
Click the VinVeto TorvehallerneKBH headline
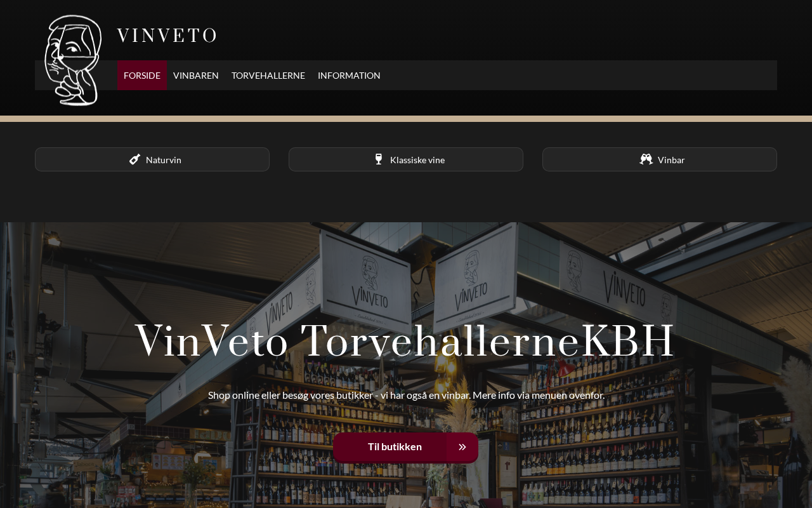tap(405, 340)
